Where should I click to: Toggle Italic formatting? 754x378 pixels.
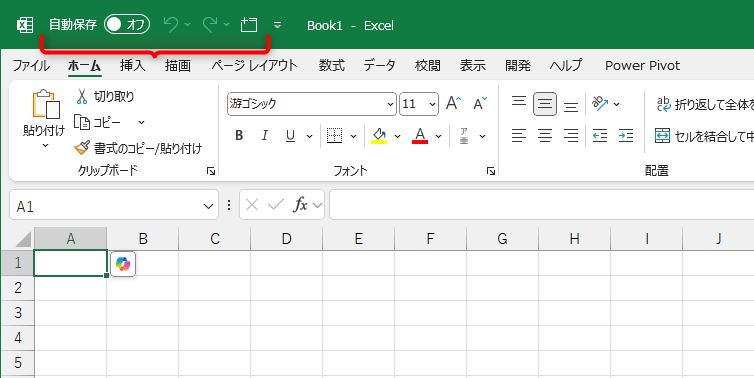pyautogui.click(x=264, y=136)
